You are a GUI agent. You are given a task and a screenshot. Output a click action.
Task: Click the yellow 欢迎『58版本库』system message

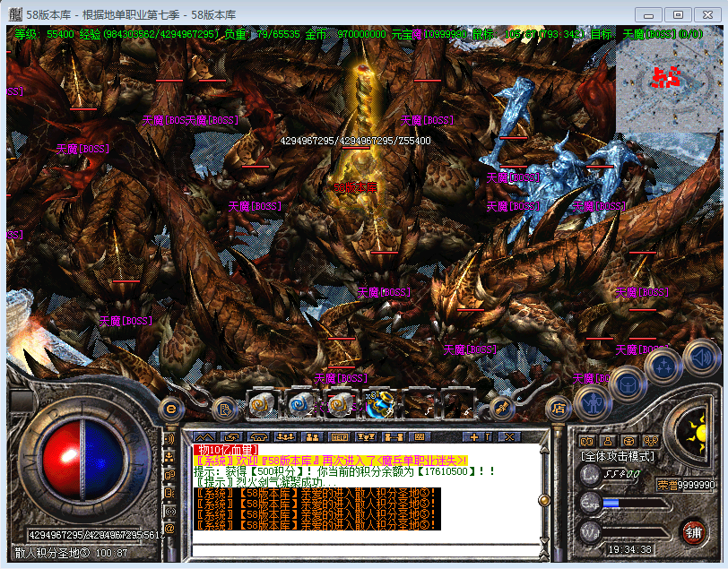pyautogui.click(x=331, y=461)
